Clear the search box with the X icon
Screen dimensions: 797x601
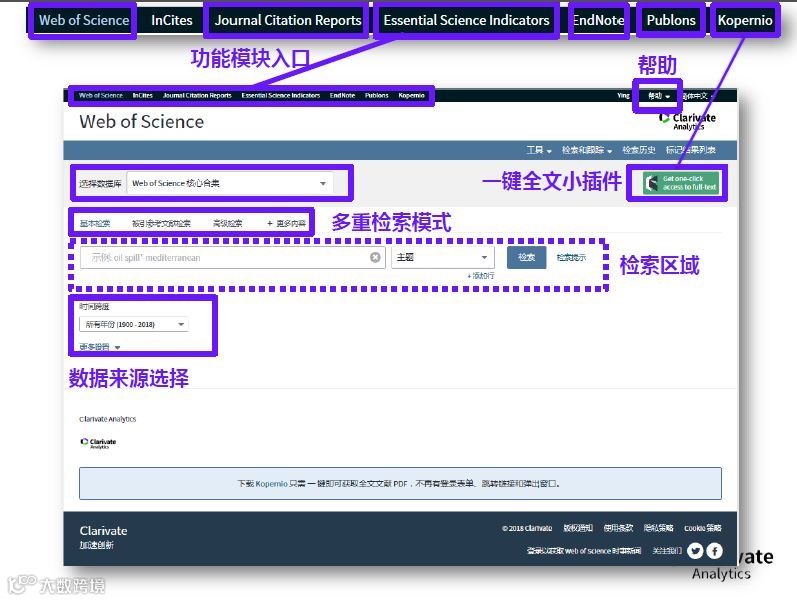375,257
